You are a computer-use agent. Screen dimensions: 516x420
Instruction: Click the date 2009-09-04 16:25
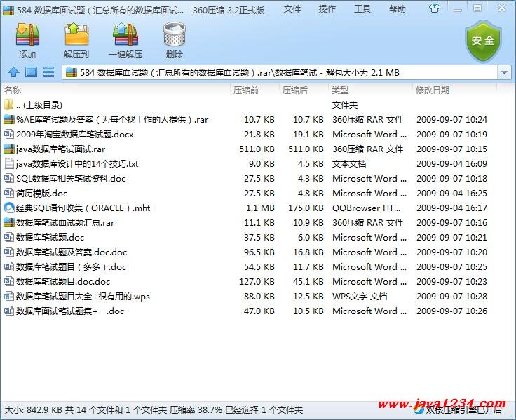pos(451,193)
